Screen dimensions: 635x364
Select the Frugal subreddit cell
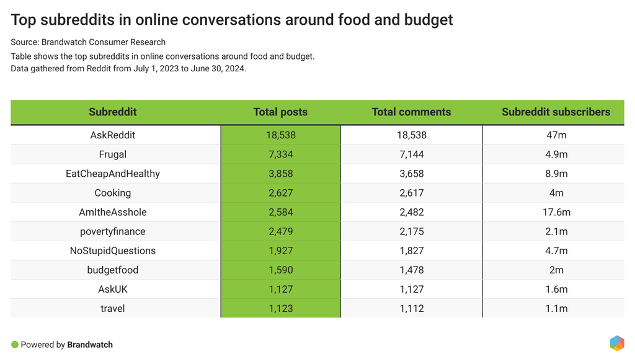pyautogui.click(x=113, y=154)
